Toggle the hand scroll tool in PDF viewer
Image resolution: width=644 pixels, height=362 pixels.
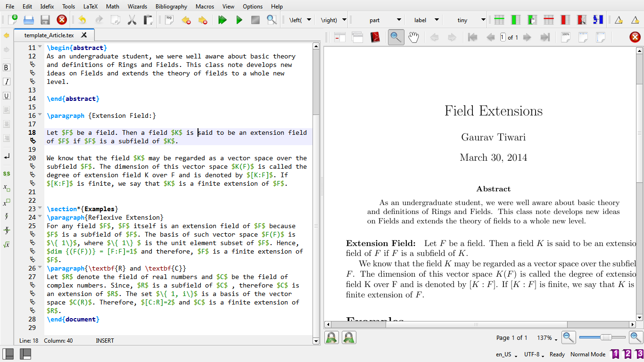[413, 37]
